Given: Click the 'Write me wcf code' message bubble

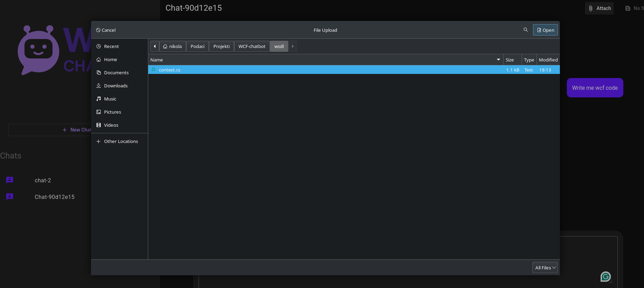Looking at the screenshot, I should tap(595, 88).
